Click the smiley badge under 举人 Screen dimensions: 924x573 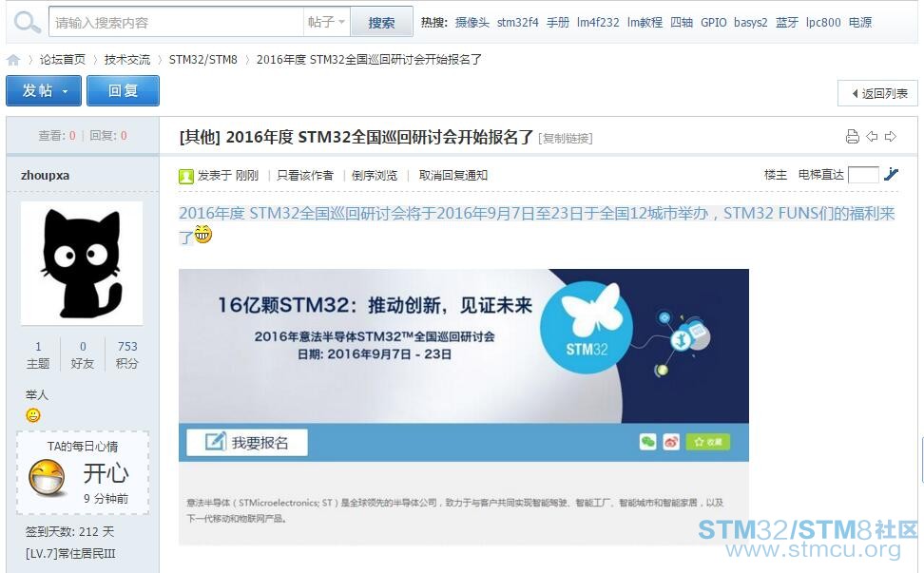coord(33,415)
